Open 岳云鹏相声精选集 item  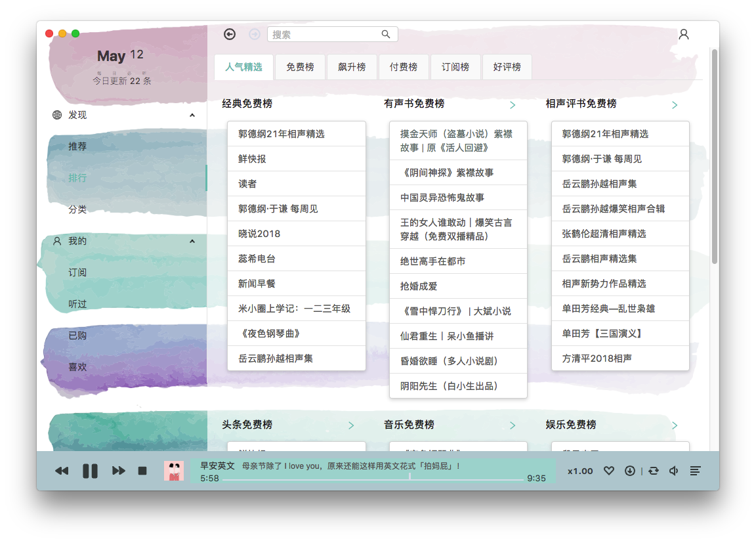pos(620,259)
